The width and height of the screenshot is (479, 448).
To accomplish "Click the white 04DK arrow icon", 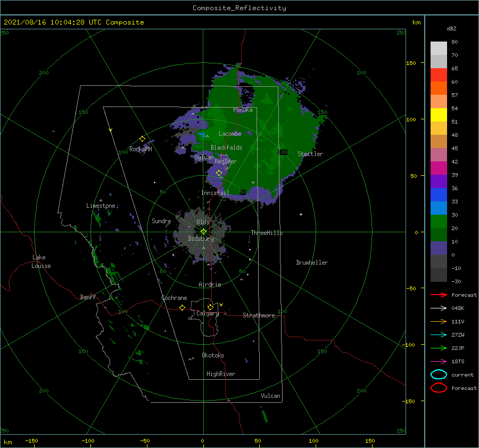I will 439,308.
